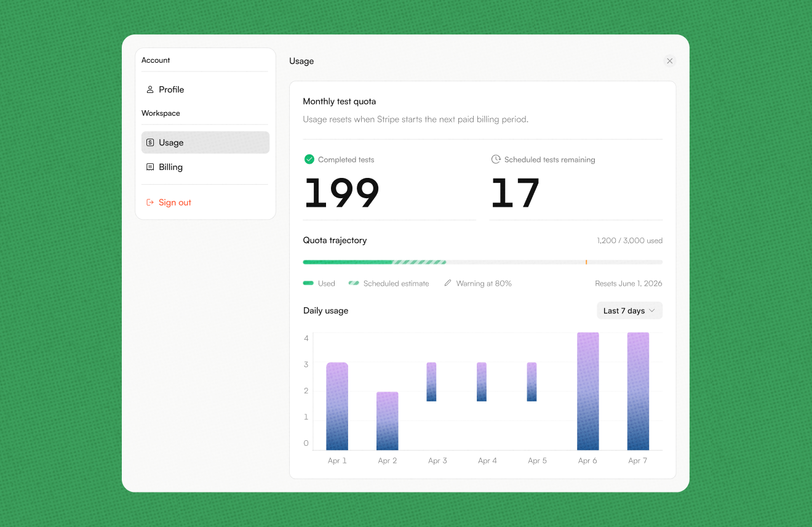The image size is (812, 527).
Task: Open the Profile settings page
Action: point(205,89)
